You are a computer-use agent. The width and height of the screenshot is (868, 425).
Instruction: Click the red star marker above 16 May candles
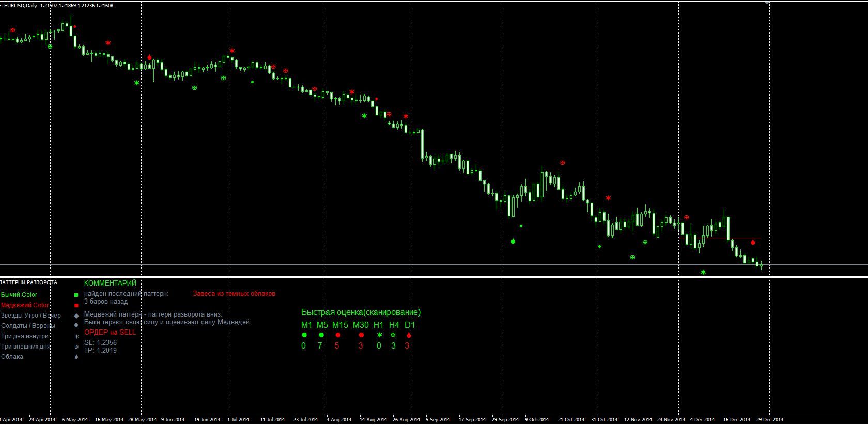pos(108,43)
